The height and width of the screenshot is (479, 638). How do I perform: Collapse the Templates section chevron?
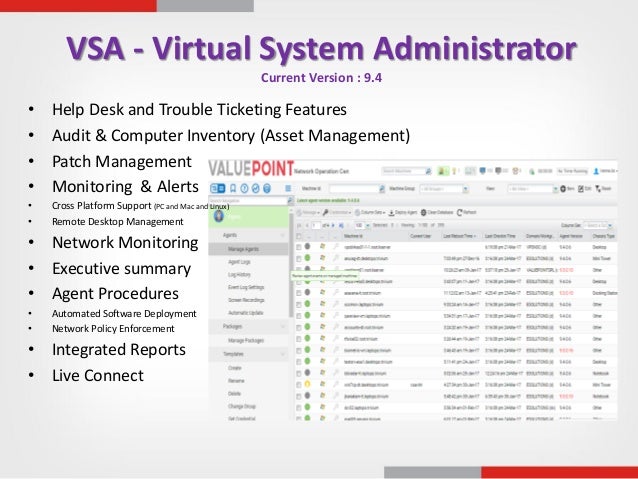(283, 354)
